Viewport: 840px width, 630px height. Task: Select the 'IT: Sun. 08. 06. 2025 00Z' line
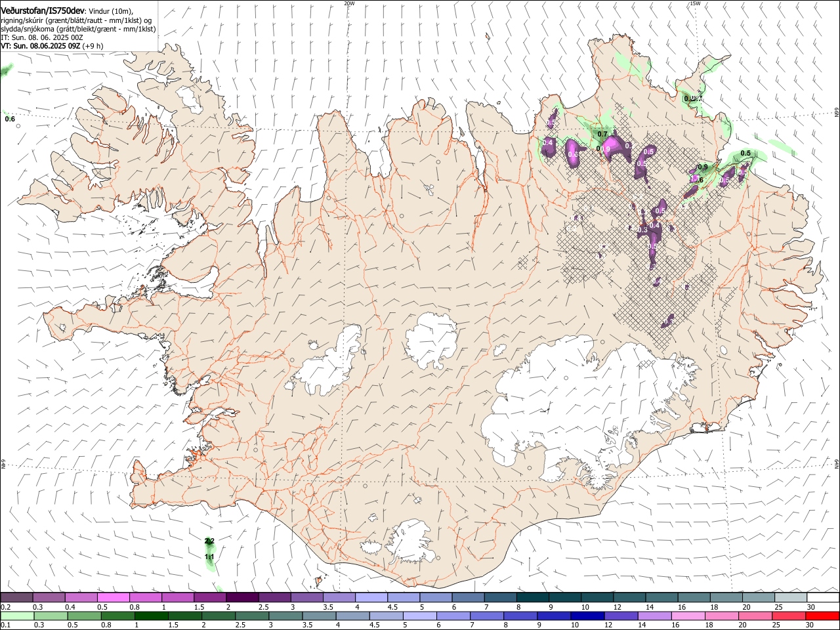(42, 38)
